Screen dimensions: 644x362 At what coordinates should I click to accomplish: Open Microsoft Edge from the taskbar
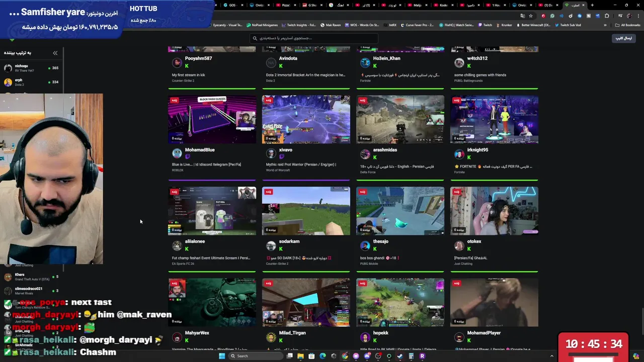tap(323, 356)
